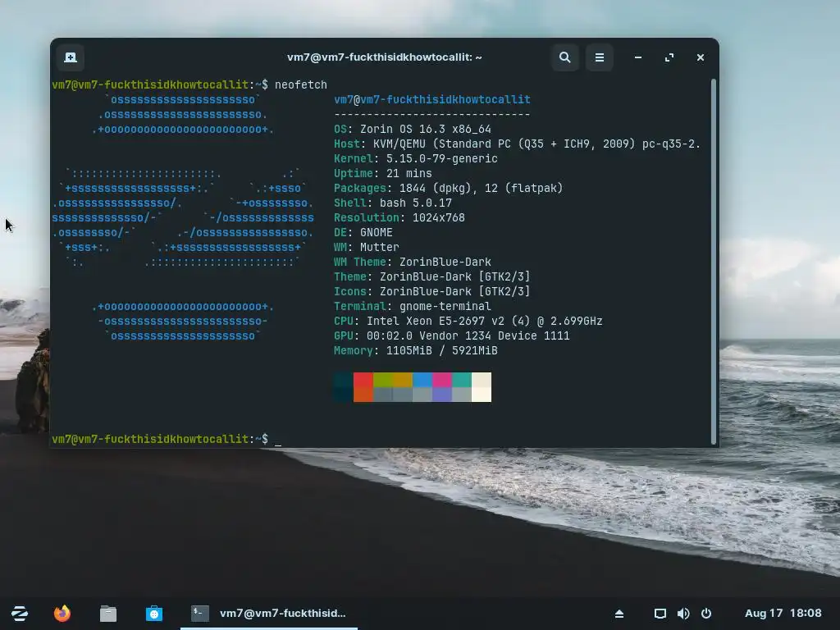The width and height of the screenshot is (840, 630).
Task: Click the neofetch command text
Action: [300, 84]
